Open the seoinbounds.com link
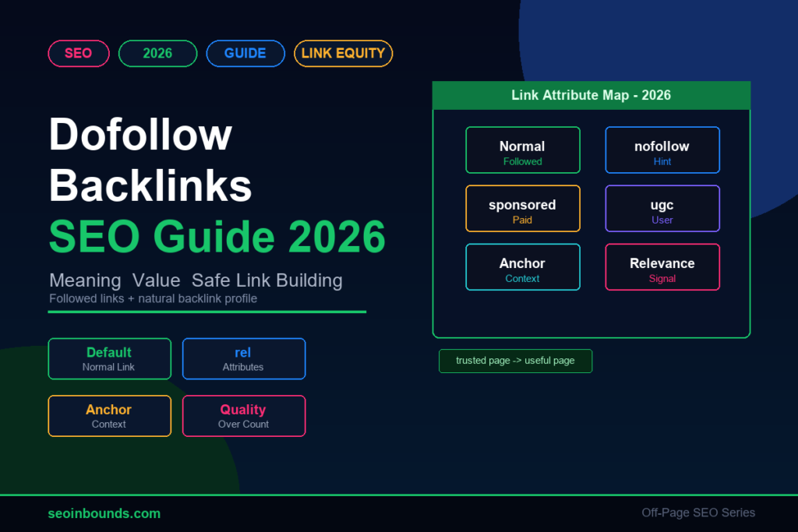This screenshot has height=532, width=798. point(104,513)
